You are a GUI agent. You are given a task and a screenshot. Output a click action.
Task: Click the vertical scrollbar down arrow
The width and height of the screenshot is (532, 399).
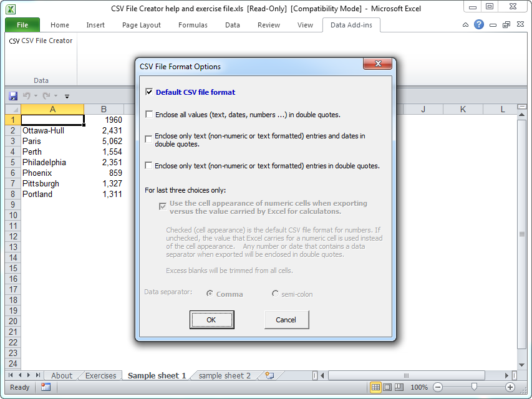522,365
